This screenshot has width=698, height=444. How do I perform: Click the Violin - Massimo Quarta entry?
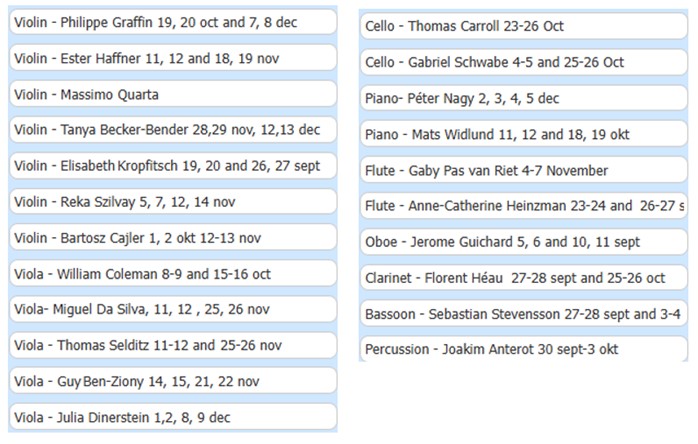click(x=173, y=94)
